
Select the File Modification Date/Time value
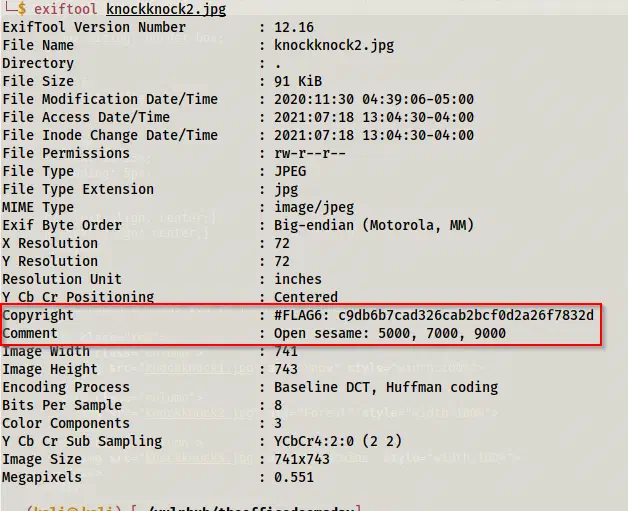point(374,99)
